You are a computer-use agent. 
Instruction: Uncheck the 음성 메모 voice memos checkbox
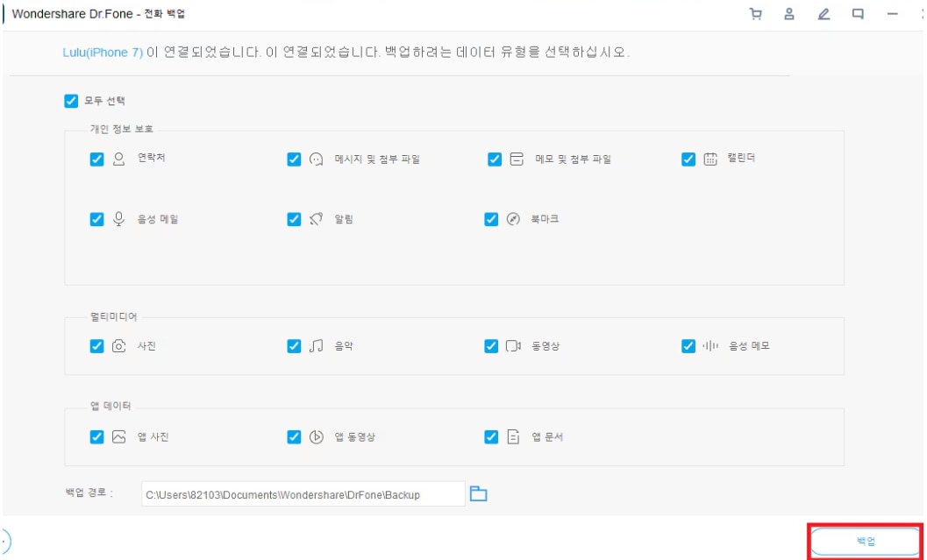coord(688,346)
